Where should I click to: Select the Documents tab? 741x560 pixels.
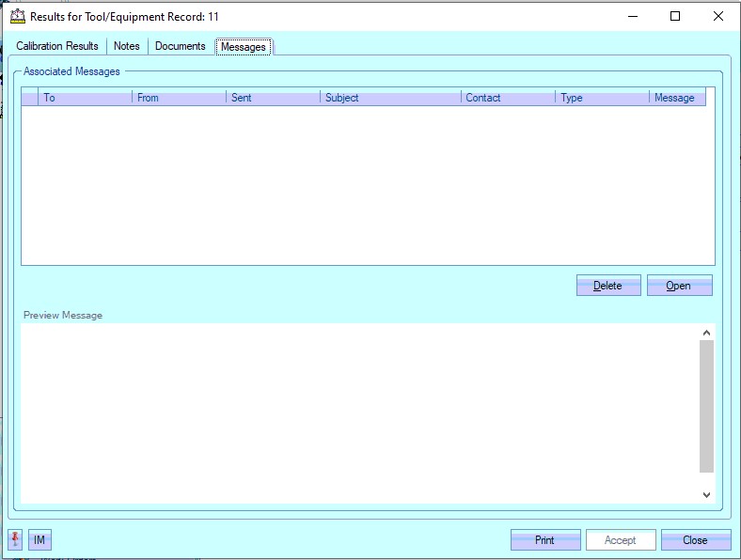coord(180,46)
